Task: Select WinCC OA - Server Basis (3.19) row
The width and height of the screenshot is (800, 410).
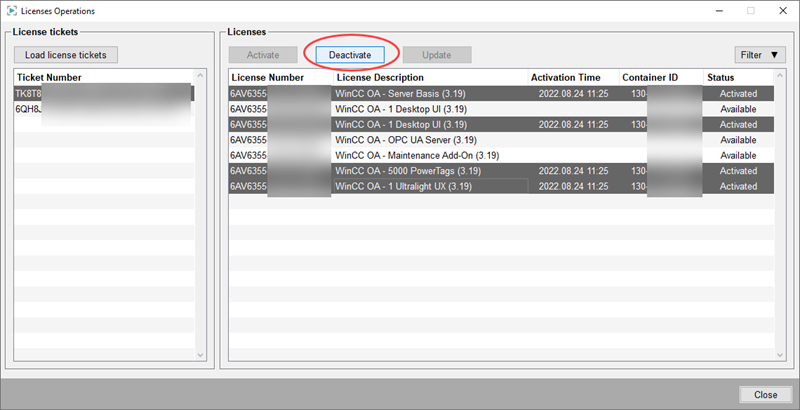Action: coord(501,94)
